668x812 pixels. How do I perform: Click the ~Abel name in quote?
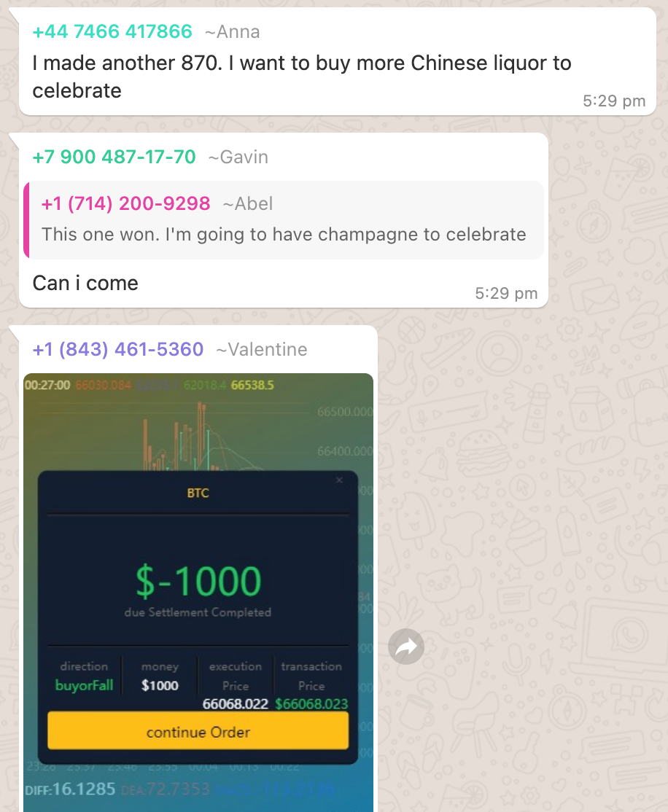click(248, 204)
